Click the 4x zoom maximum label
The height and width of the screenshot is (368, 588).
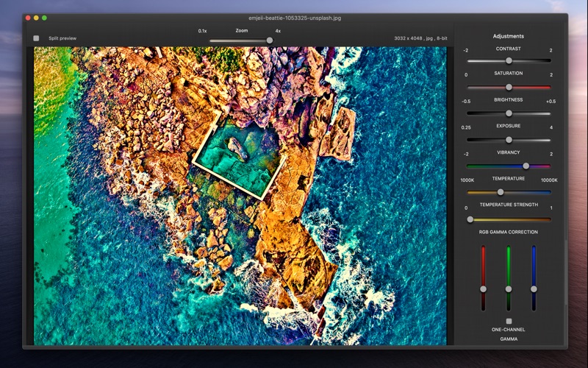[278, 31]
